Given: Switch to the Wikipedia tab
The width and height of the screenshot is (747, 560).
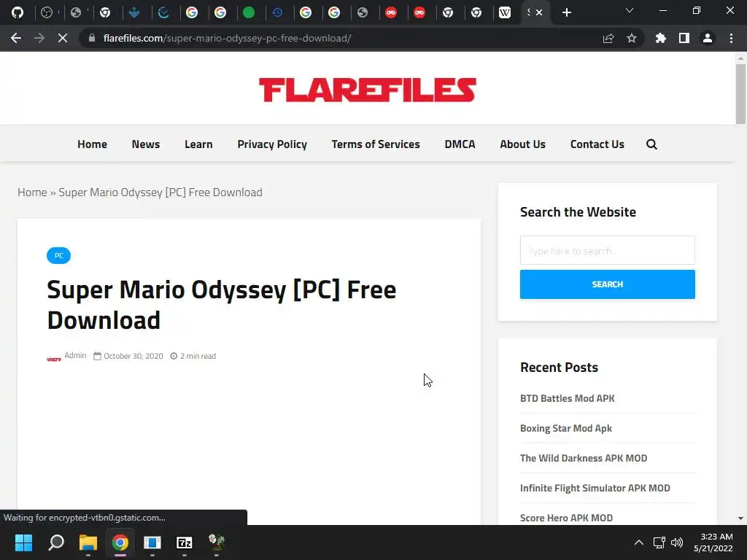Looking at the screenshot, I should click(x=505, y=12).
